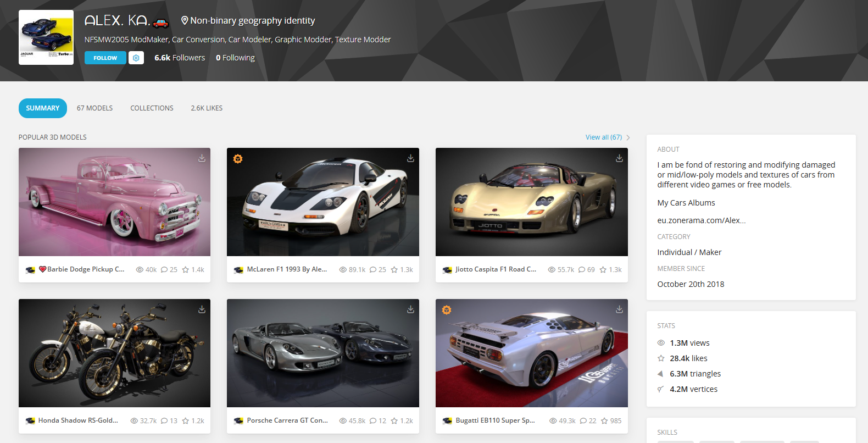Screen dimensions: 868x443
Task: Open comments on Porsche Carrera GT card
Action: coord(373,421)
